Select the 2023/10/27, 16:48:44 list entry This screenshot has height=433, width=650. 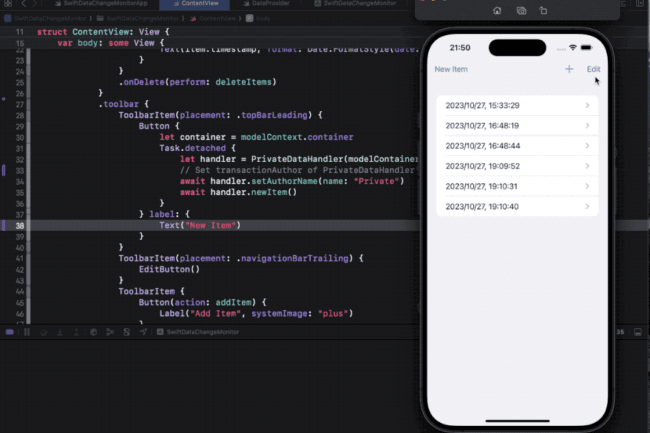click(517, 145)
